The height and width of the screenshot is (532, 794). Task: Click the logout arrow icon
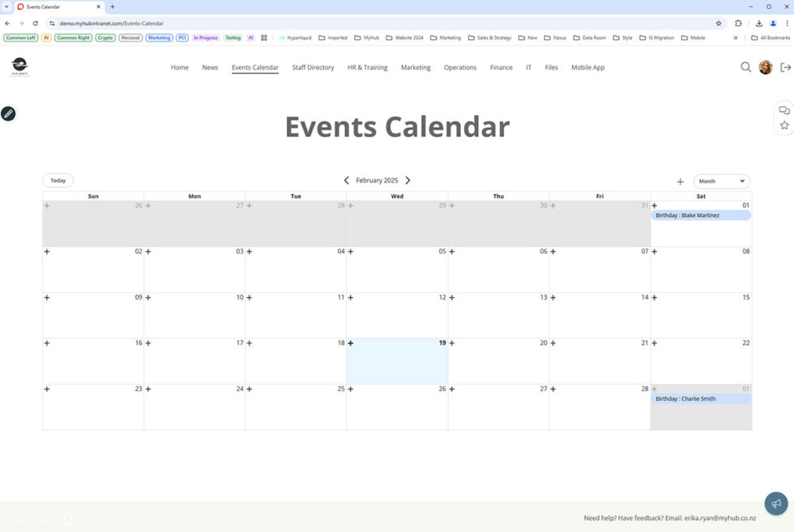[785, 67]
